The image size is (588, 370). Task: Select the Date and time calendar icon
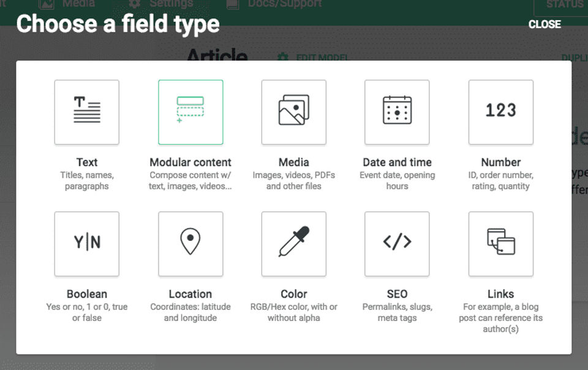click(397, 112)
